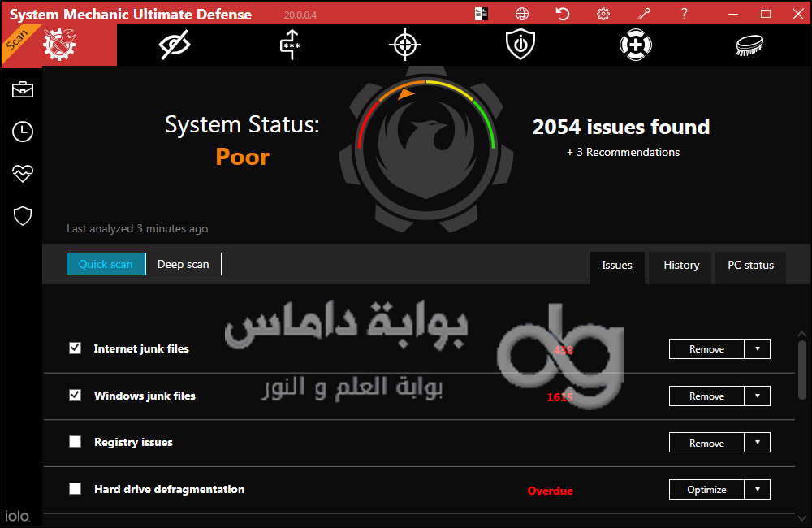This screenshot has width=812, height=528.
Task: Maximize the System Mechanic window
Action: [x=766, y=14]
